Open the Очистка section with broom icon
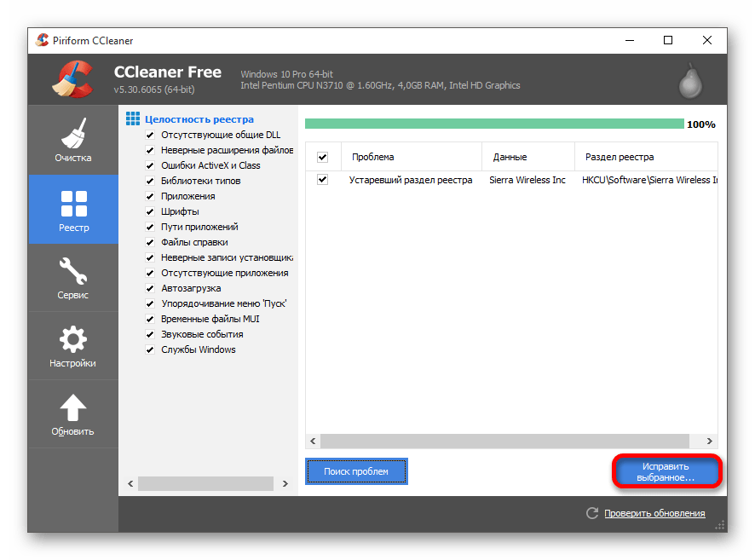755x560 pixels. click(x=73, y=140)
